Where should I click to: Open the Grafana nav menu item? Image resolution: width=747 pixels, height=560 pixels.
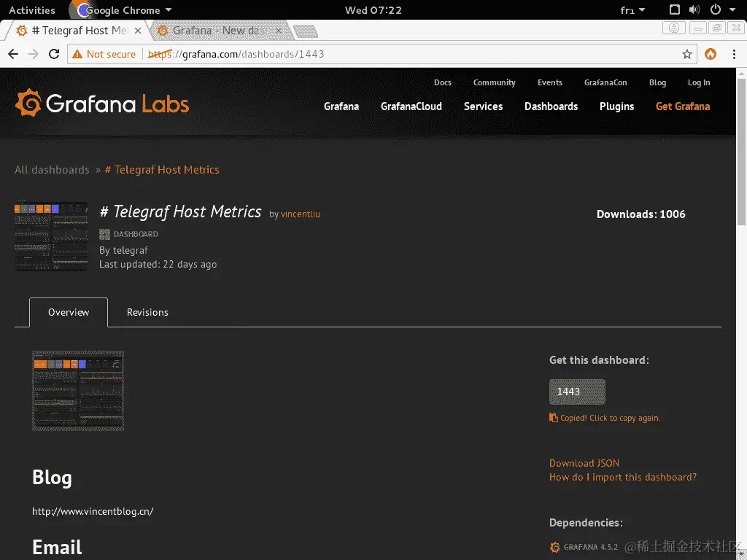[x=341, y=106]
